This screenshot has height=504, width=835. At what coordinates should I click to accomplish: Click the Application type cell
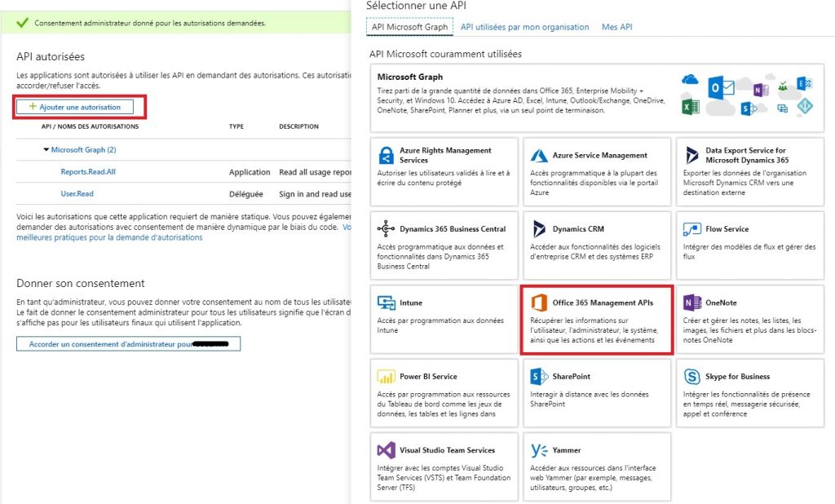pyautogui.click(x=250, y=172)
